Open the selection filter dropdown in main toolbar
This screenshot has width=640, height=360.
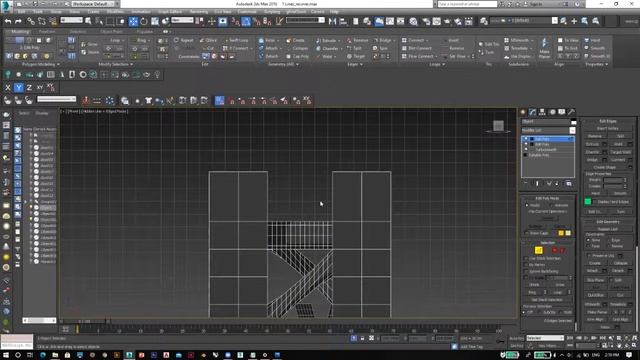pyautogui.click(x=71, y=20)
